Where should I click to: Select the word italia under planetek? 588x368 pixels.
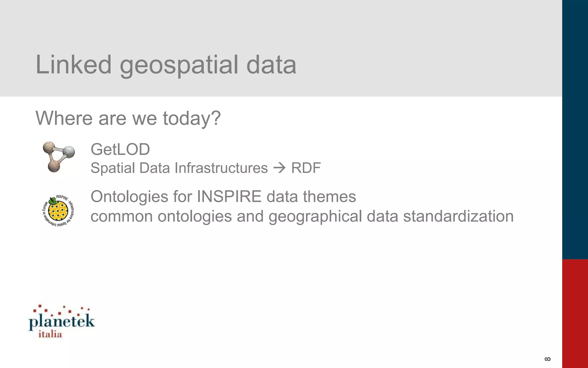pyautogui.click(x=50, y=334)
